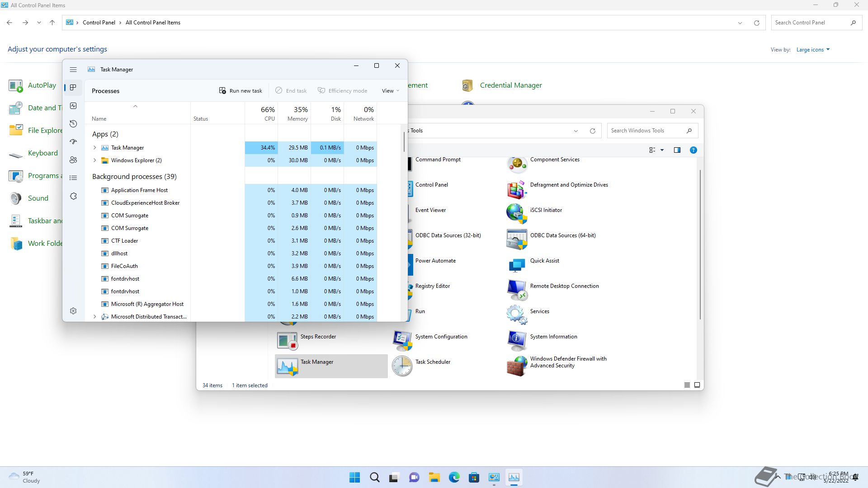Sort processes by CPU column
The height and width of the screenshot is (488, 868).
[x=261, y=113]
